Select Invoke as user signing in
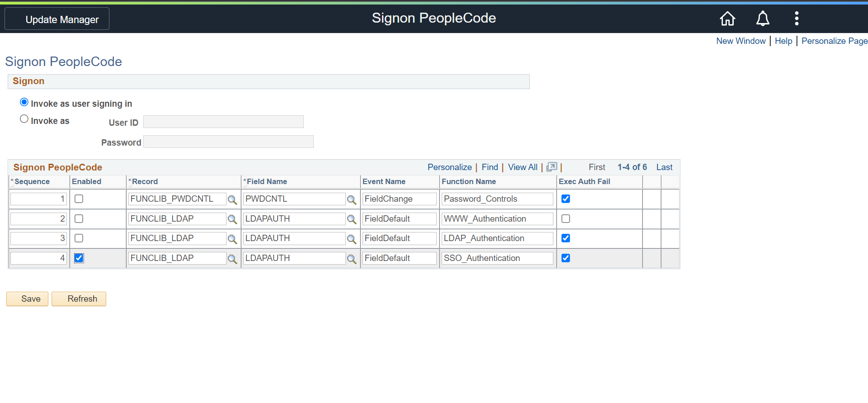Screen dimensions: 868x403 (24, 102)
